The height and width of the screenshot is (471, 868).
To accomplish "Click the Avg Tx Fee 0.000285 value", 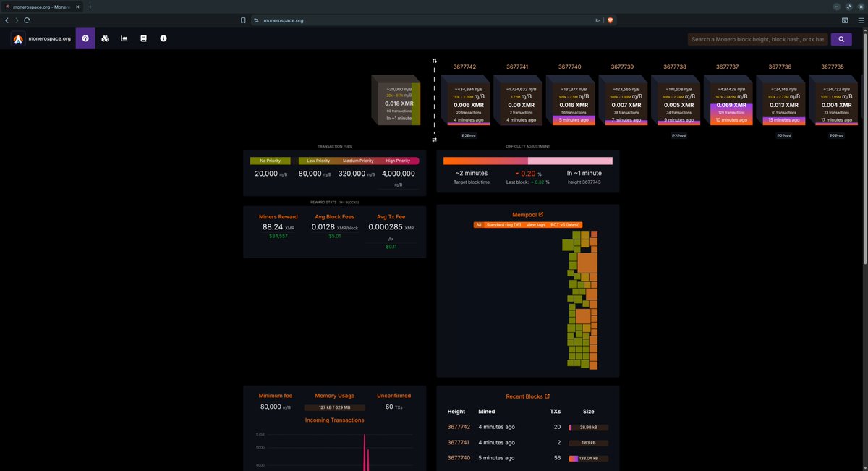I will coord(391,226).
